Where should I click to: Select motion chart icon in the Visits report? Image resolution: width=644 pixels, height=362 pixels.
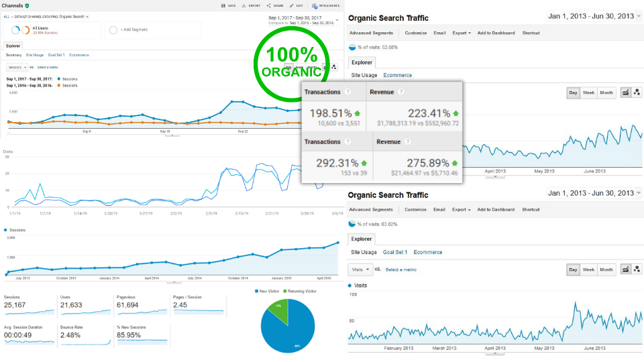637,269
